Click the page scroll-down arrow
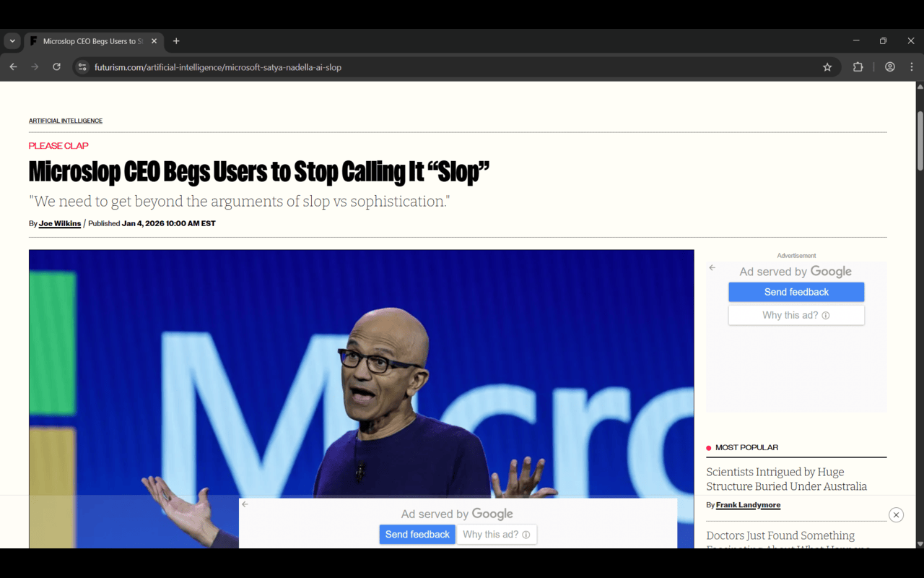Image resolution: width=924 pixels, height=578 pixels. click(x=920, y=543)
